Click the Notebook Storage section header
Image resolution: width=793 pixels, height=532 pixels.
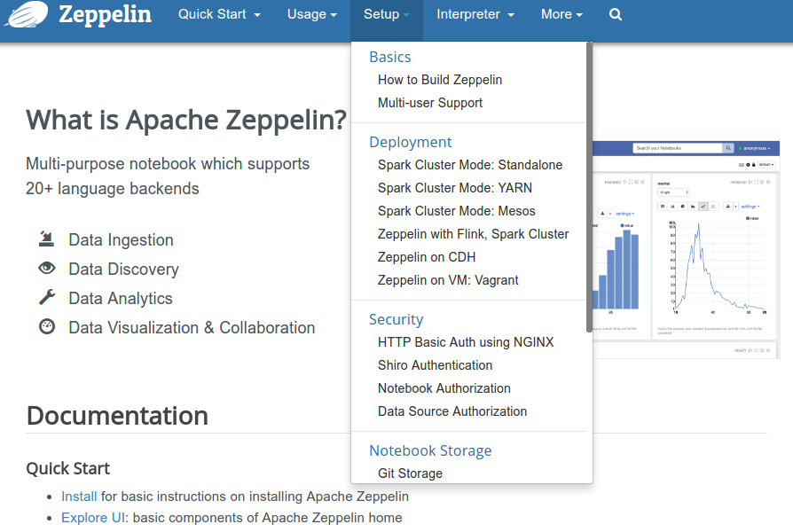(430, 450)
